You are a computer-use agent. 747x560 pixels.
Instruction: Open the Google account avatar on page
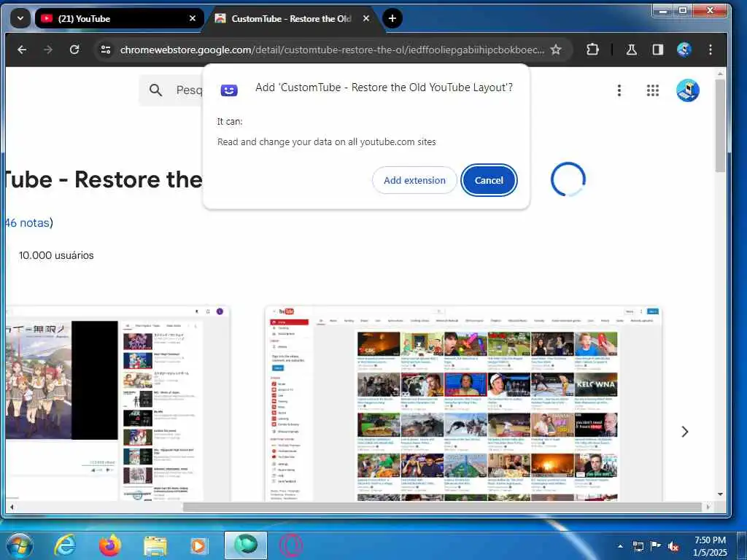[687, 90]
